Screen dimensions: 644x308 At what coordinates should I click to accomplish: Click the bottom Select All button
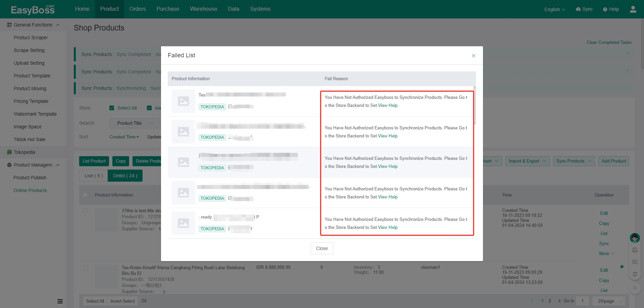coord(95,301)
